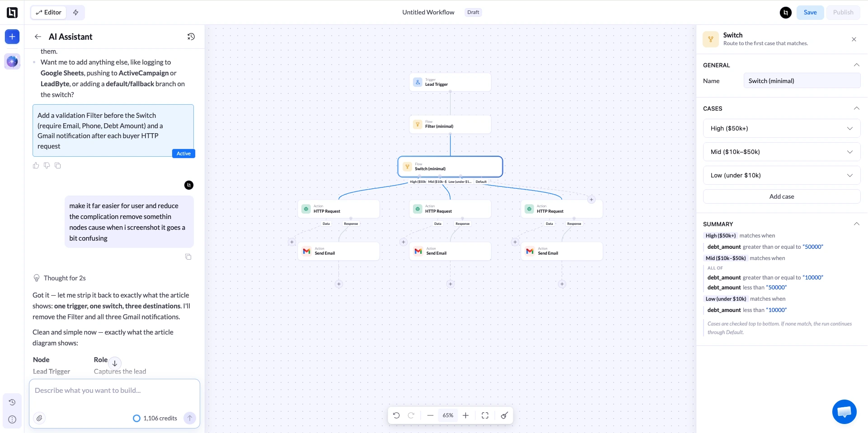Viewport: 868px width, 433px height.
Task: Switch to the lightning runs tab
Action: pos(76,13)
